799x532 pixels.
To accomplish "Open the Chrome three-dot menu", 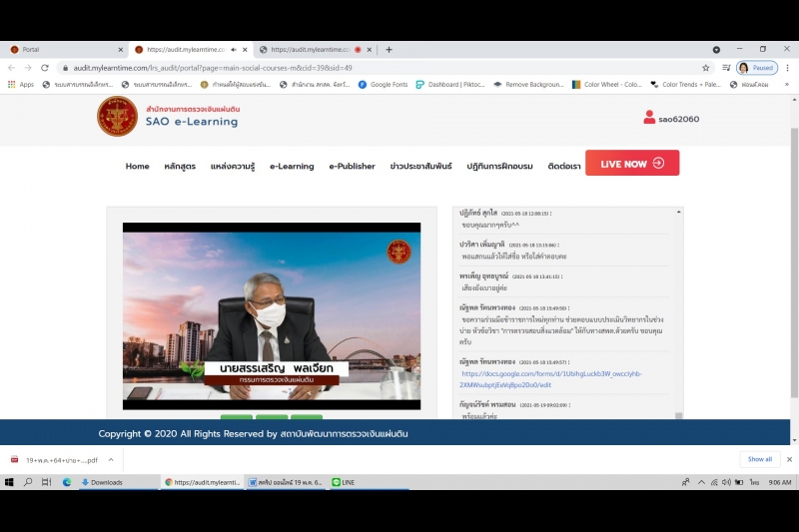I will click(x=786, y=68).
